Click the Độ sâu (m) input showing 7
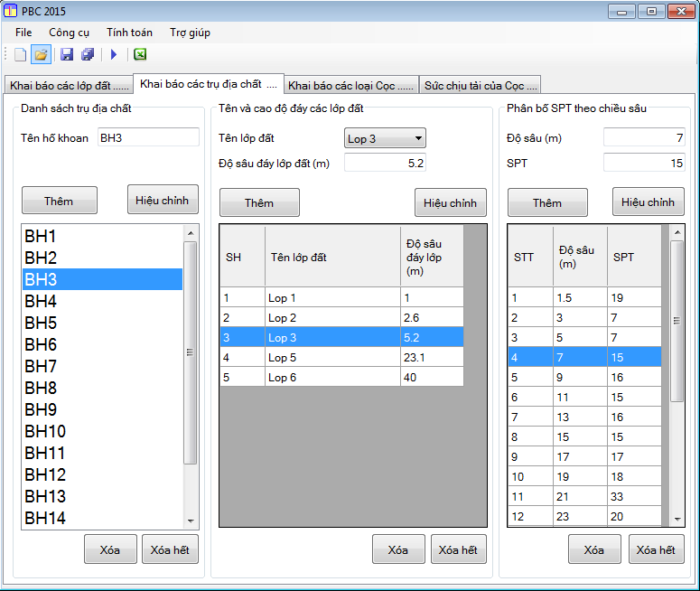 (644, 137)
